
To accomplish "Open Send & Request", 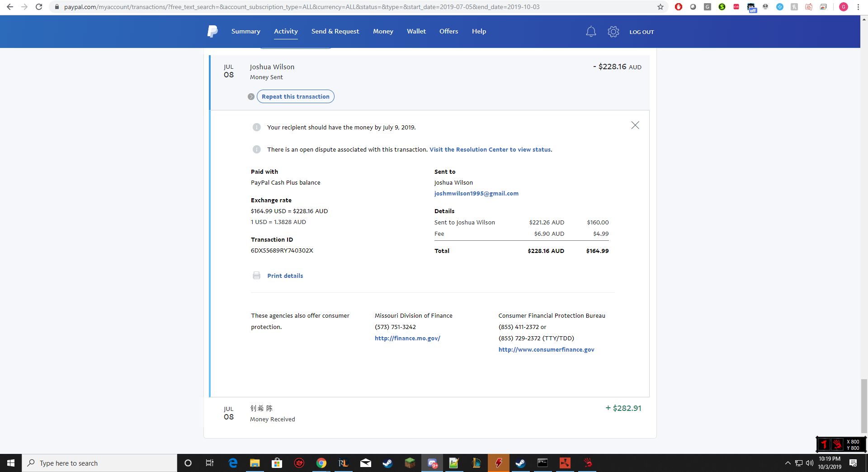I will pyautogui.click(x=335, y=31).
